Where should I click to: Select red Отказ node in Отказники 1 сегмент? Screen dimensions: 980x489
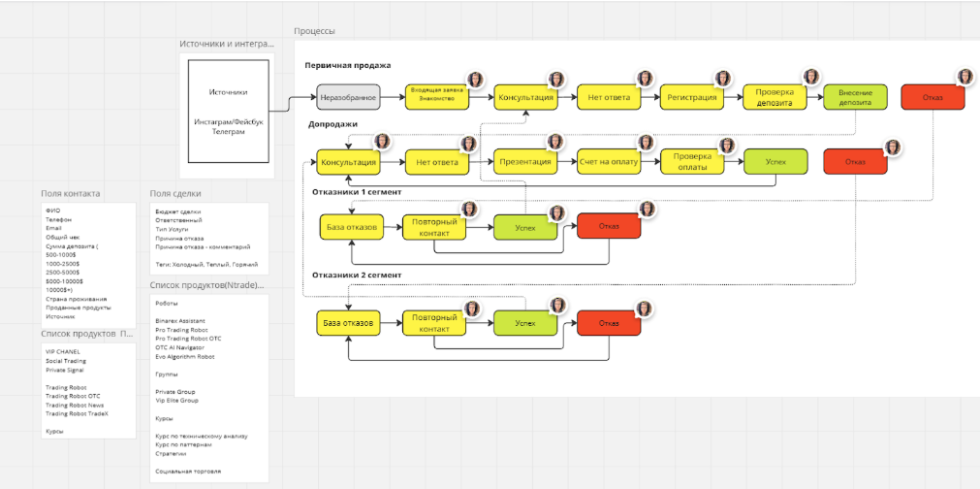click(609, 226)
